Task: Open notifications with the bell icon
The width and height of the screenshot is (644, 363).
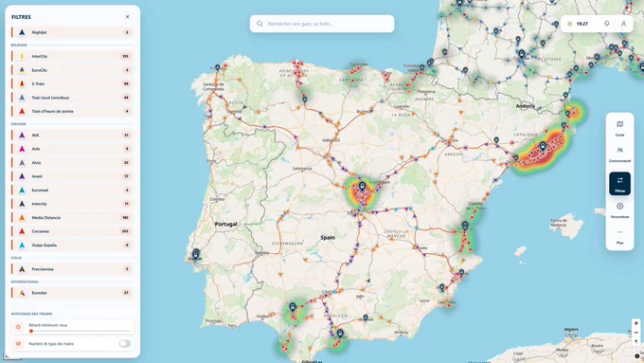Action: pos(607,24)
